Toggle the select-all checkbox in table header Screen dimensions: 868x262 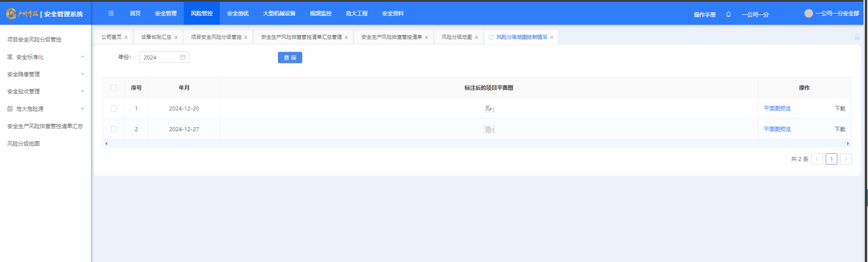click(x=114, y=88)
